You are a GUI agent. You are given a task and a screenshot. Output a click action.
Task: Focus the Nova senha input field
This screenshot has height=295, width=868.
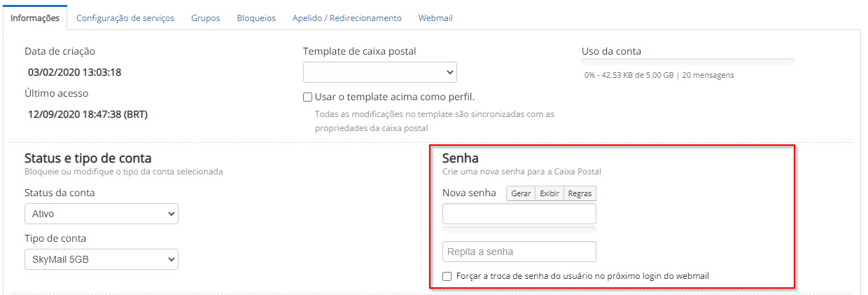click(519, 214)
